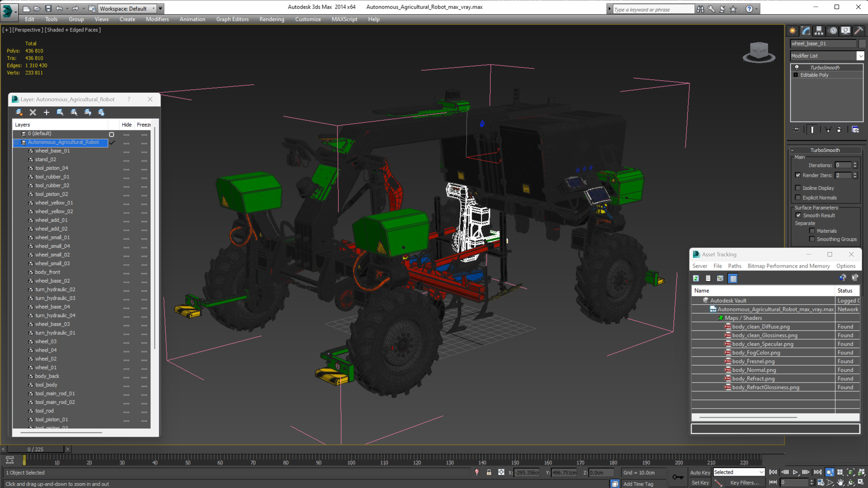This screenshot has width=868, height=488.
Task: Open the Create command panel tab
Action: tap(793, 31)
